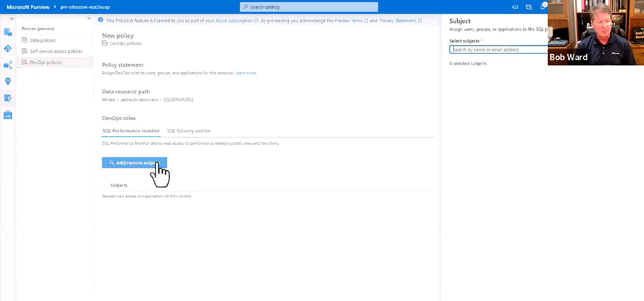Click the Bob Ward video thumbnail
This screenshot has height=301, width=644.
coord(596,32)
